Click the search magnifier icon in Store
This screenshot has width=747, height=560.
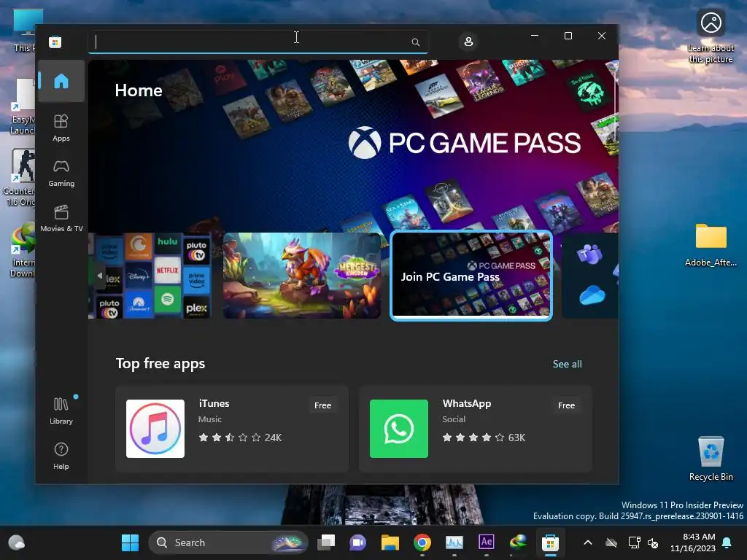click(x=415, y=42)
